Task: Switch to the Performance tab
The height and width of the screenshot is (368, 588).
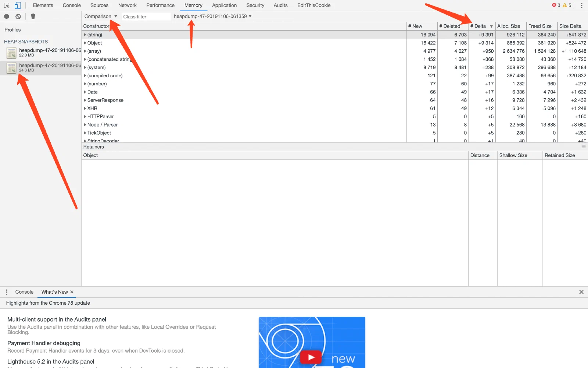Action: pyautogui.click(x=160, y=5)
